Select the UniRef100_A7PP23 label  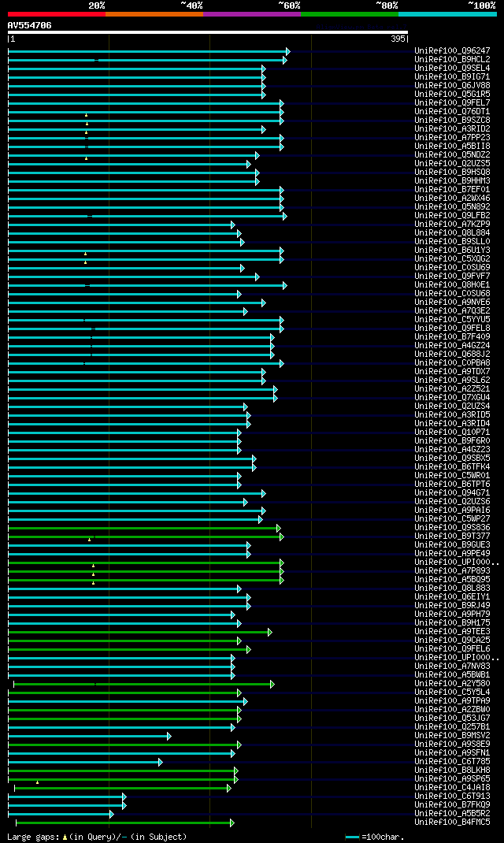[452, 138]
